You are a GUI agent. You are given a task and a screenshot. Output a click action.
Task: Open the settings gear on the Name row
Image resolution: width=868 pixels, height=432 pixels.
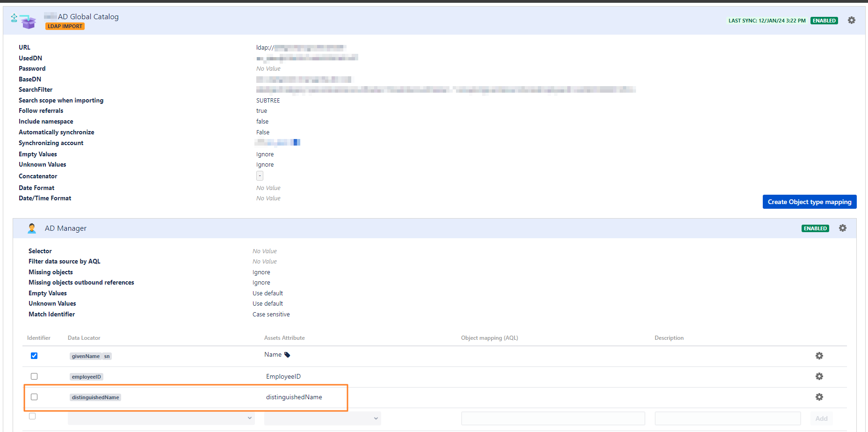pyautogui.click(x=819, y=356)
